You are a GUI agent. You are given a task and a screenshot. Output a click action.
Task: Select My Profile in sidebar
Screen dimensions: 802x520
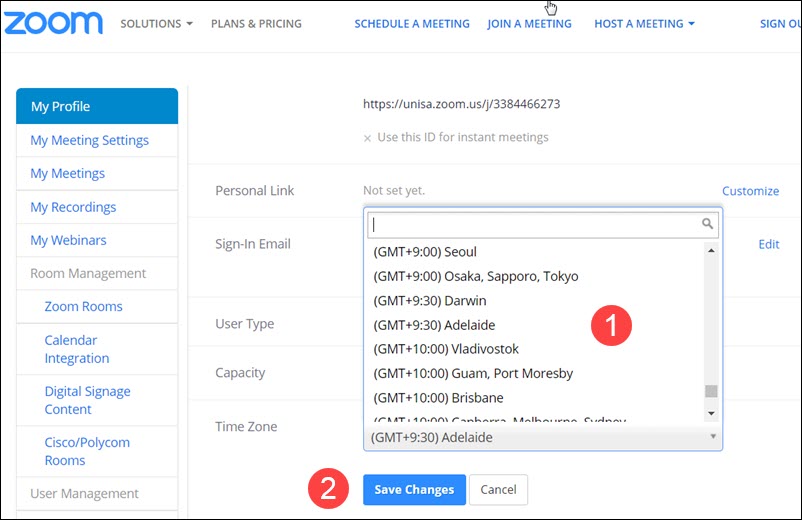tap(97, 106)
